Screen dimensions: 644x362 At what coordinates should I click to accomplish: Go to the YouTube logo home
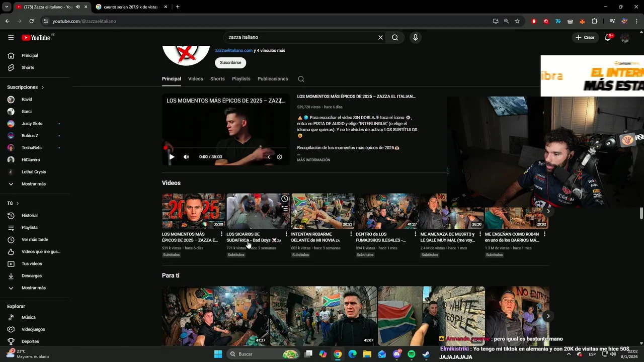(x=36, y=38)
